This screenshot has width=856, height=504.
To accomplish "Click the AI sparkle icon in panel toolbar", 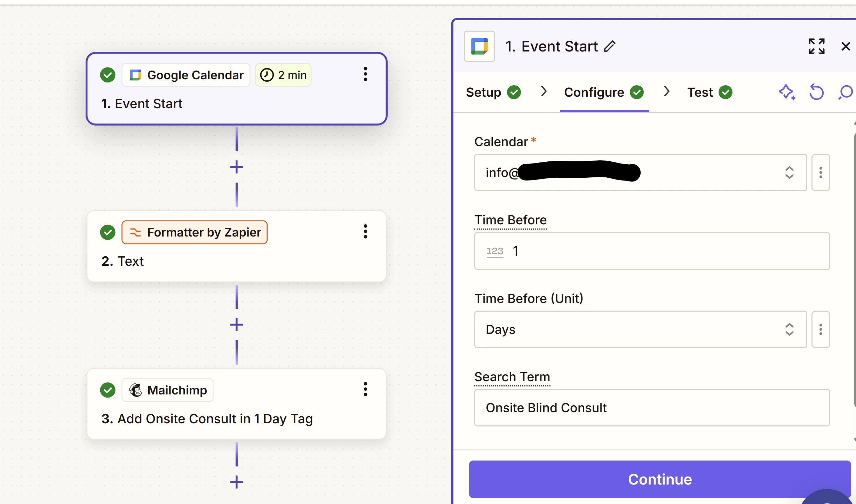I will [x=787, y=92].
